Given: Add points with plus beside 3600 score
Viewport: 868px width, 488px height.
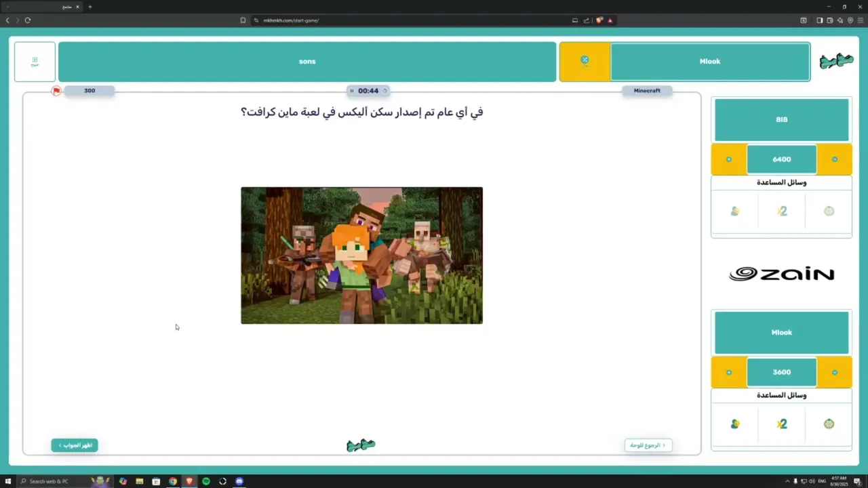Looking at the screenshot, I should pyautogui.click(x=729, y=372).
